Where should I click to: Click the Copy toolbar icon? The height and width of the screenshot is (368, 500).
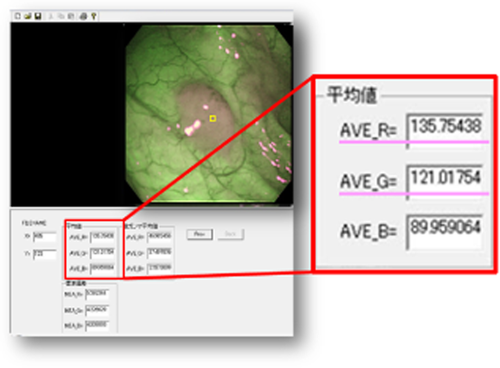[61, 16]
